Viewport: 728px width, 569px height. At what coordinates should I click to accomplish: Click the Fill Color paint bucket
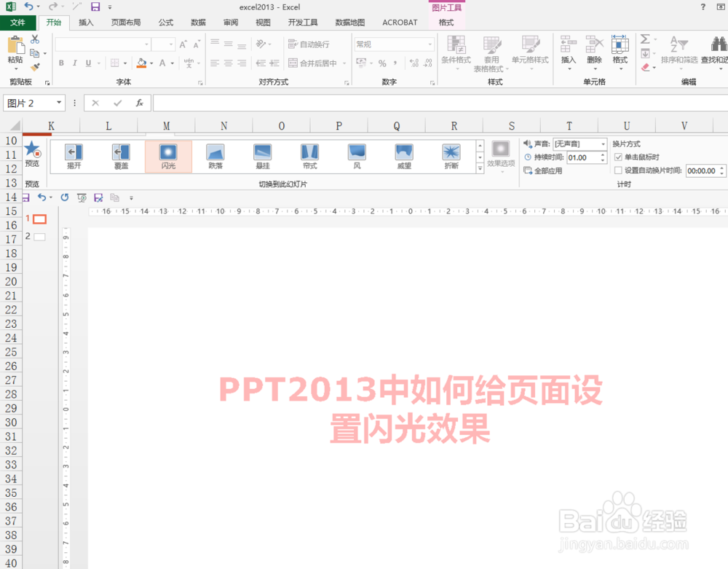tap(142, 63)
